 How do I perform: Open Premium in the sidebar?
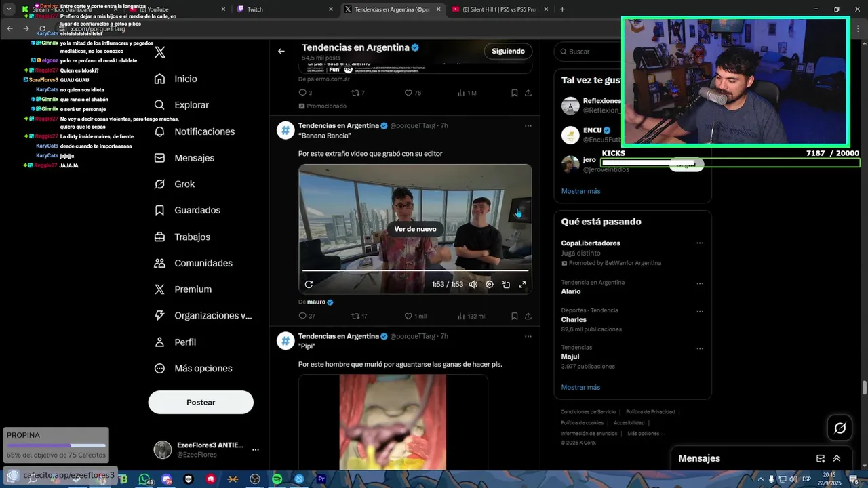pyautogui.click(x=183, y=289)
